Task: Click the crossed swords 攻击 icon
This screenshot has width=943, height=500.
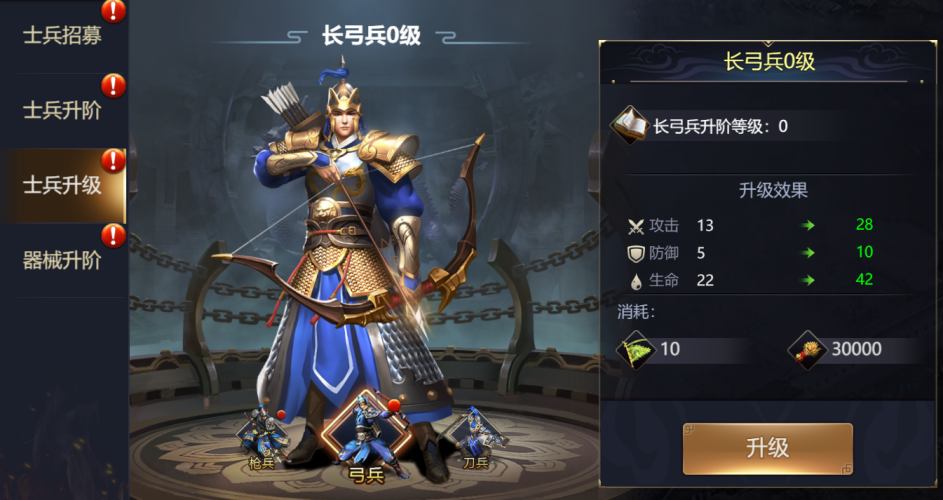Action: (x=636, y=226)
